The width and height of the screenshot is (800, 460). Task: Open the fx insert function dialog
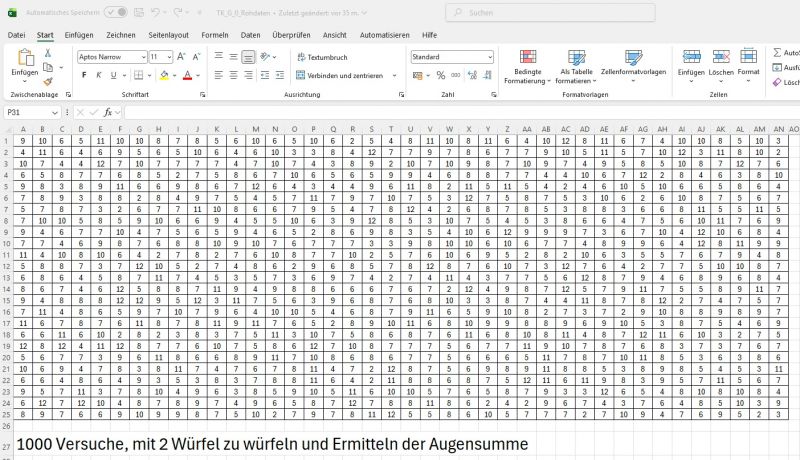click(108, 112)
